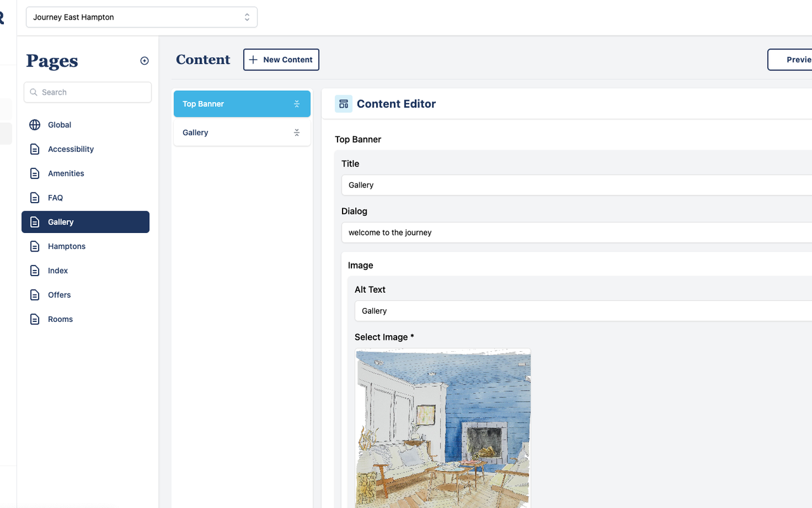Click the document icon beside Accessibility
812x508 pixels.
[35, 149]
